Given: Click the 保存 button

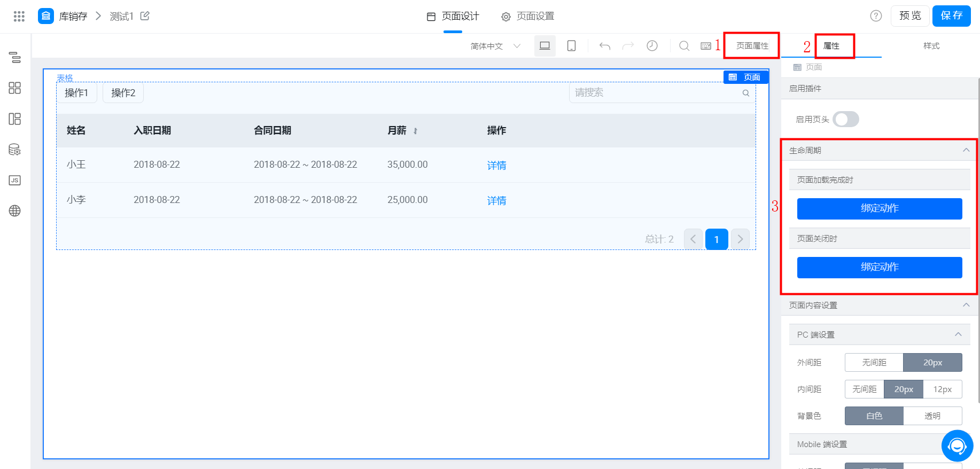Looking at the screenshot, I should click(952, 16).
